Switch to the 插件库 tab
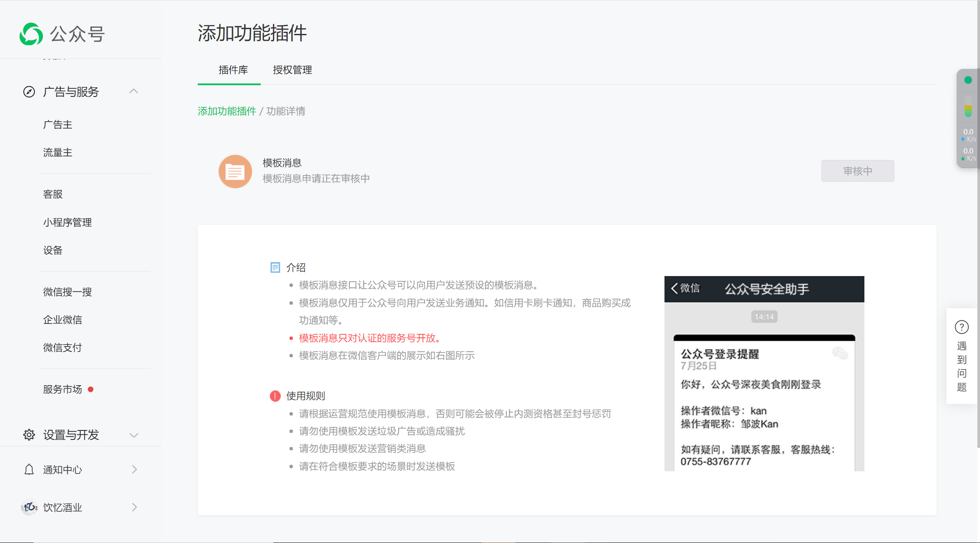Screen dimensions: 980x543 point(233,70)
